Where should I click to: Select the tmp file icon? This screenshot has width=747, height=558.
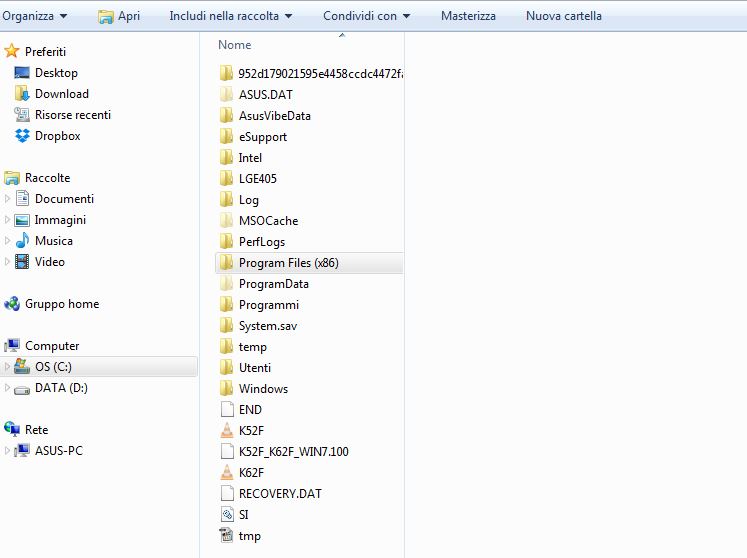(x=227, y=535)
